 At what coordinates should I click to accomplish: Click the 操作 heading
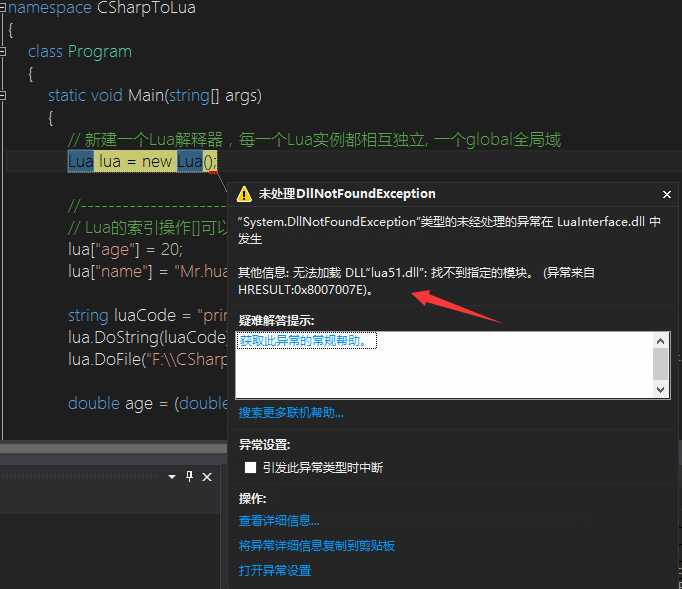252,499
